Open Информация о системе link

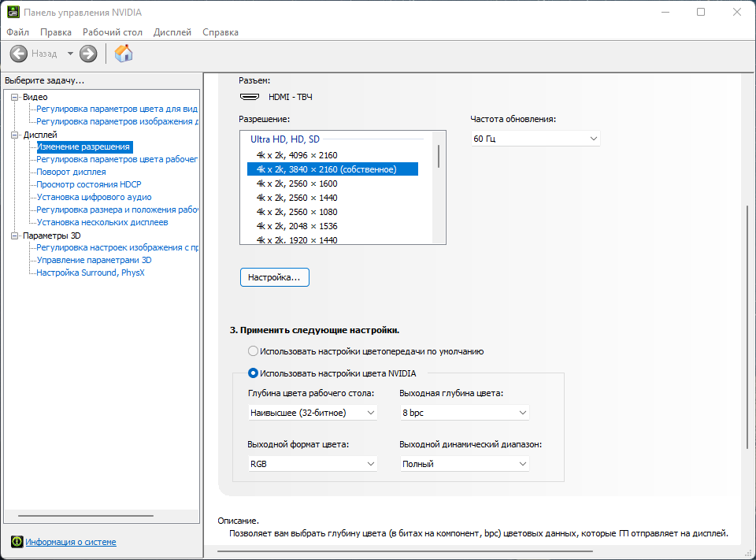click(x=71, y=542)
